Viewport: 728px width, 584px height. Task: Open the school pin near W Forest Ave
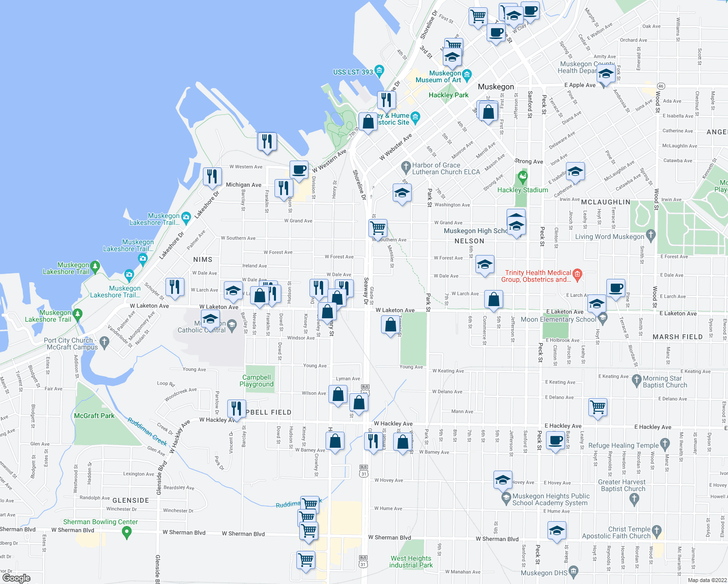click(485, 265)
